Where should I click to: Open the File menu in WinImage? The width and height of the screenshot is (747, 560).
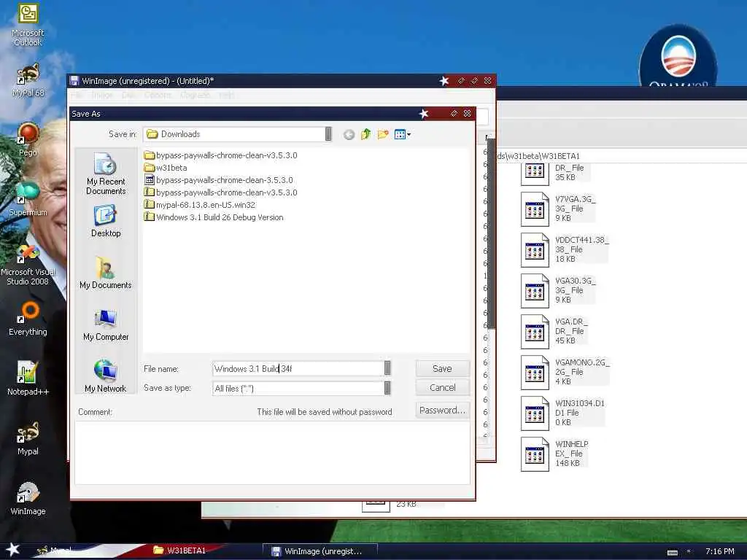(x=76, y=96)
